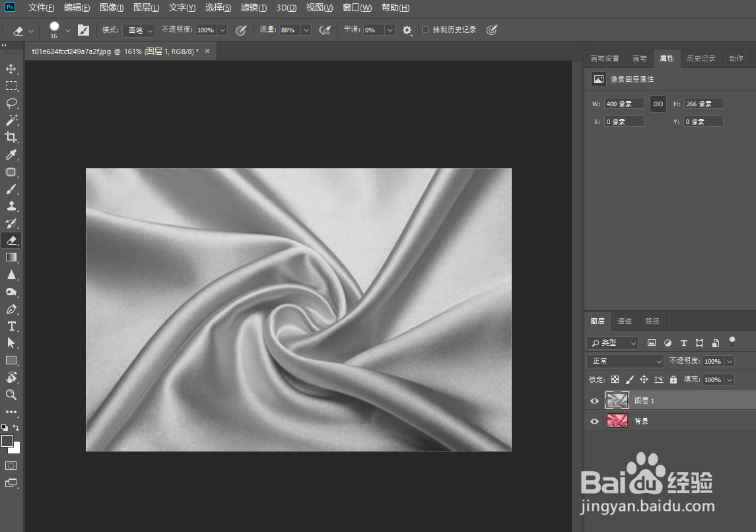Select the Magic Wand tool
This screenshot has height=532, width=756.
click(11, 120)
